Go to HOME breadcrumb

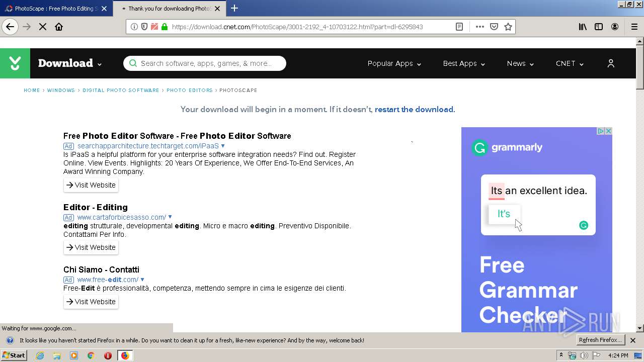pyautogui.click(x=32, y=90)
